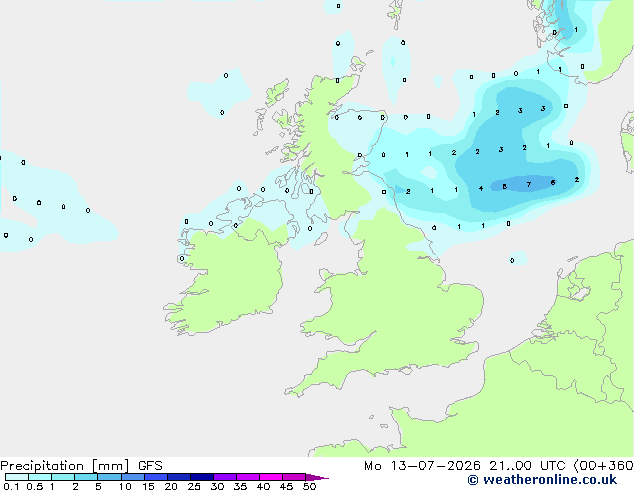The width and height of the screenshot is (634, 490).
Task: Click the '30' legend scale label
Action: pos(217,486)
